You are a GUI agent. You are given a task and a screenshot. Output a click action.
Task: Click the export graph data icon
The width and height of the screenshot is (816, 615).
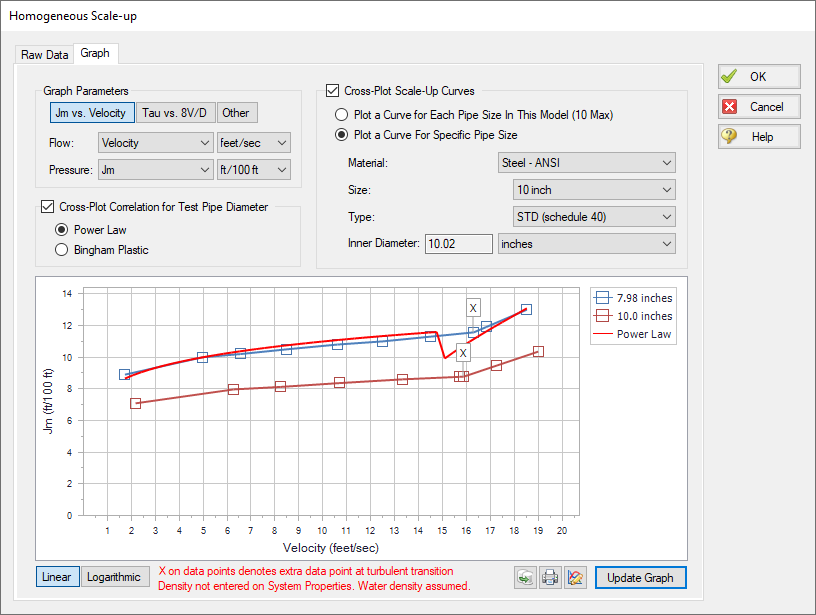(x=526, y=578)
